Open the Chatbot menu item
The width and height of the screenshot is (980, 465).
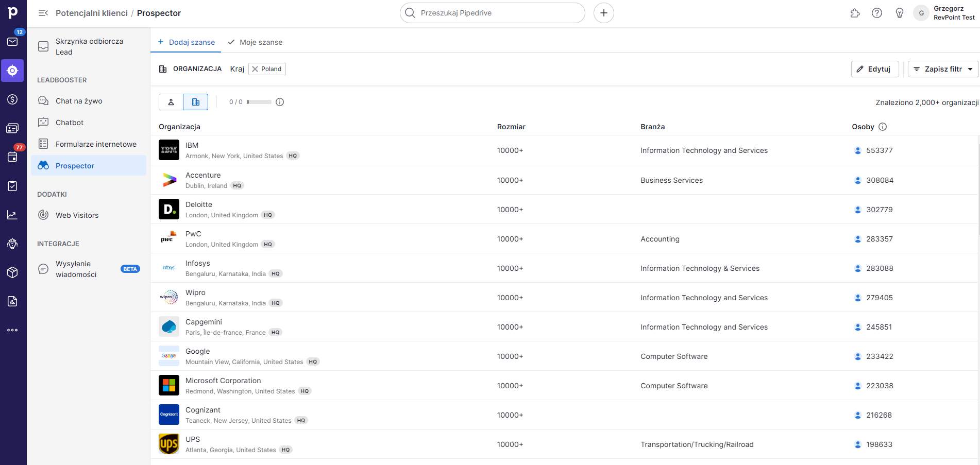[x=89, y=123]
